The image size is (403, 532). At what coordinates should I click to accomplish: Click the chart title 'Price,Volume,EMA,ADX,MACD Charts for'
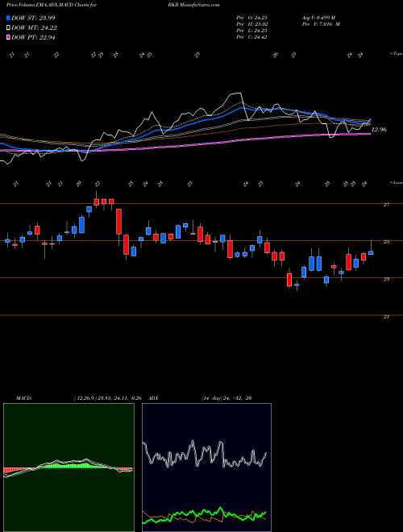click(52, 5)
